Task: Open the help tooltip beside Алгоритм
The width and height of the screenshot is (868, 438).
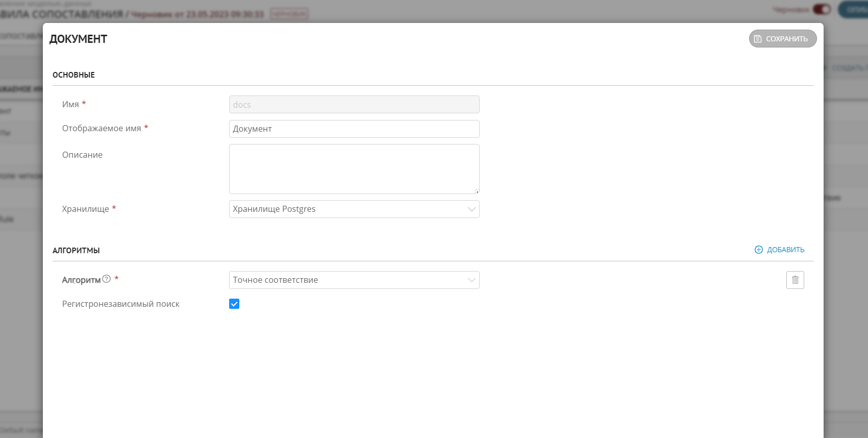Action: pos(106,279)
